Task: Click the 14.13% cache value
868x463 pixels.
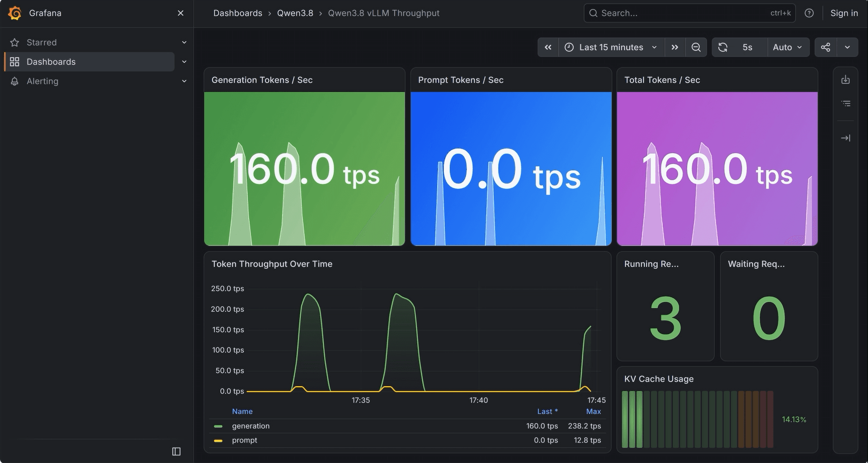Action: tap(794, 420)
